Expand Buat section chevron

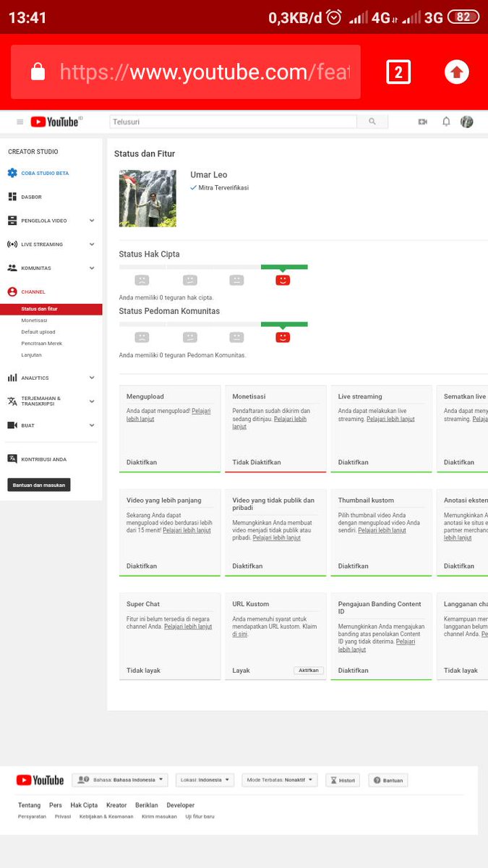click(x=92, y=425)
